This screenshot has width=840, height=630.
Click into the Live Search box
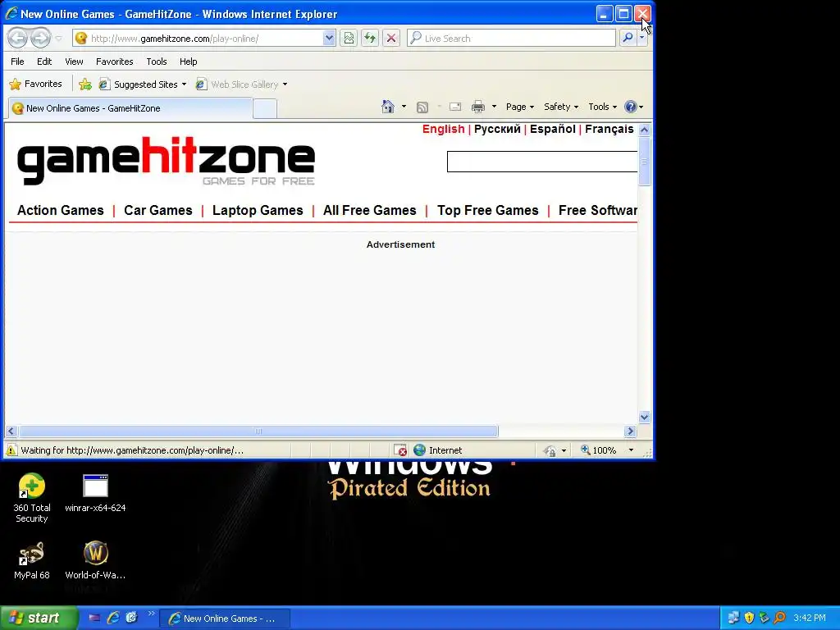click(511, 38)
